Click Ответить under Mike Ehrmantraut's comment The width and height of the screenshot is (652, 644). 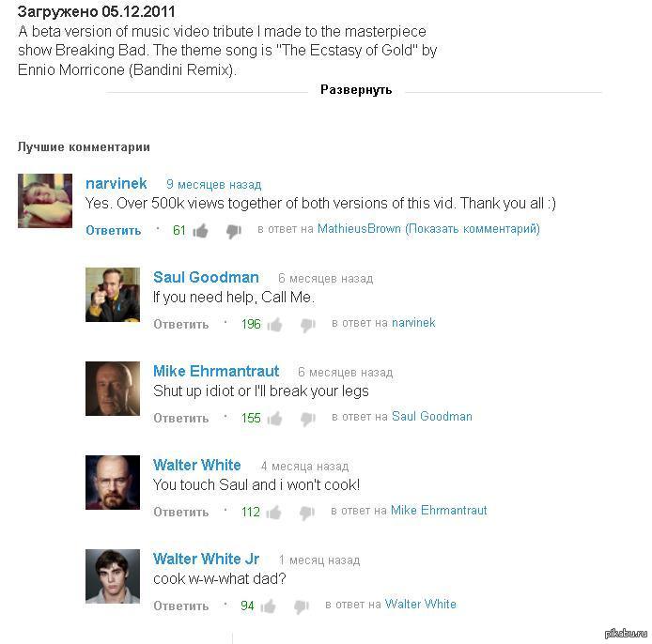pyautogui.click(x=181, y=418)
